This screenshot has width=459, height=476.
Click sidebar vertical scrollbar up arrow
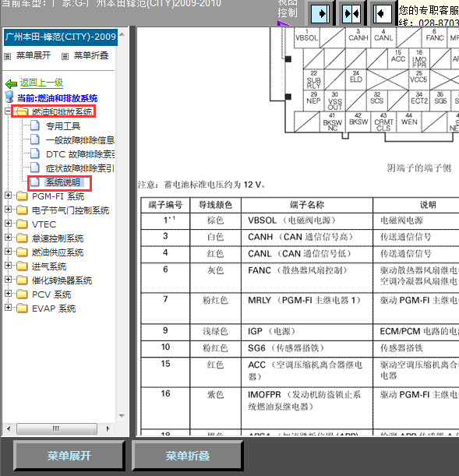(x=122, y=34)
